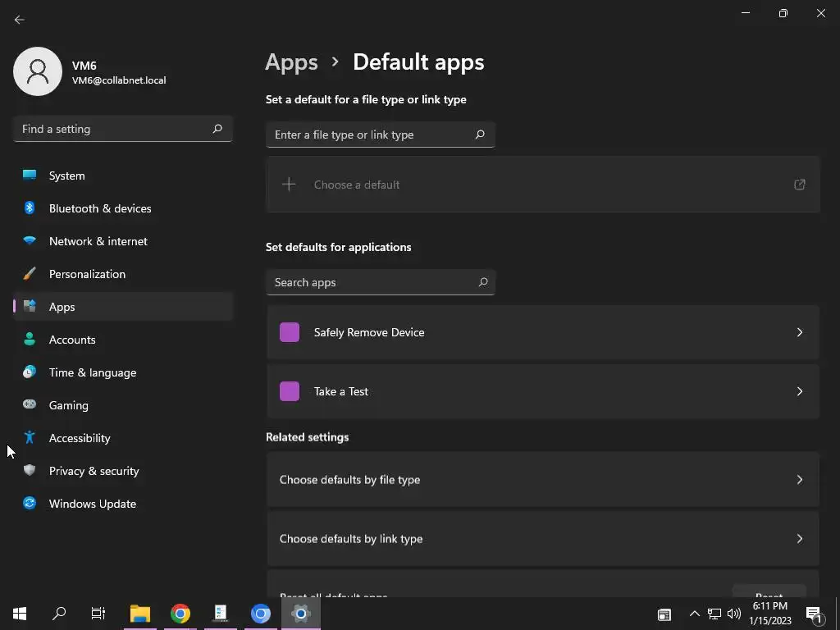Click the VM6 user profile avatar

click(38, 71)
